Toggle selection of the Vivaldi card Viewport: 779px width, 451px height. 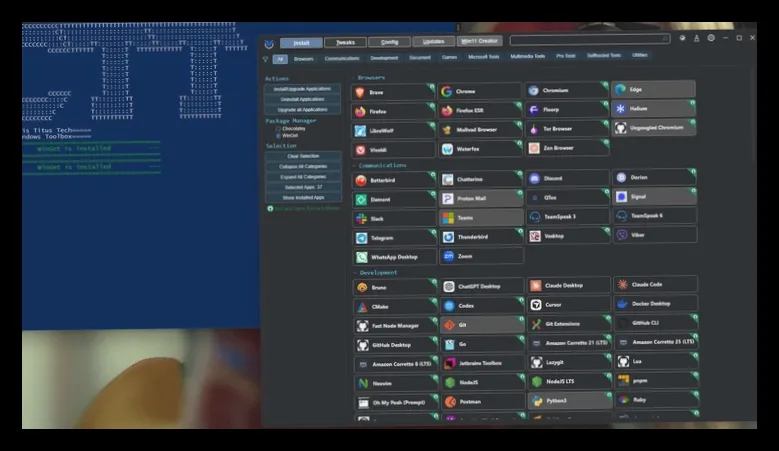pyautogui.click(x=393, y=150)
